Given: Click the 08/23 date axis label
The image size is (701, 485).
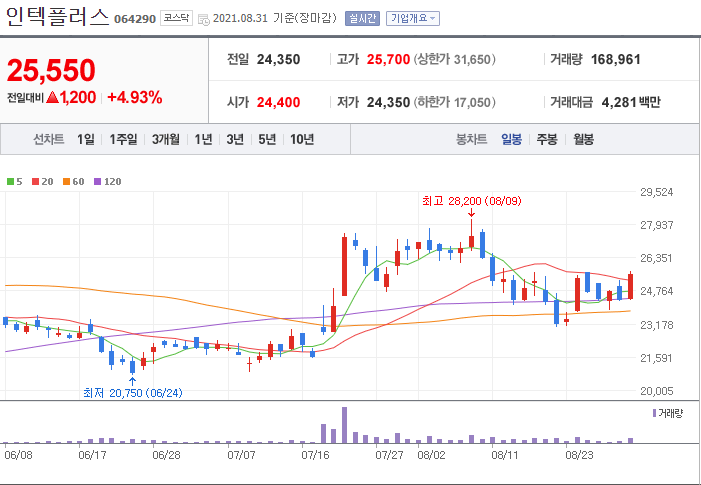Looking at the screenshot, I should click(580, 455).
